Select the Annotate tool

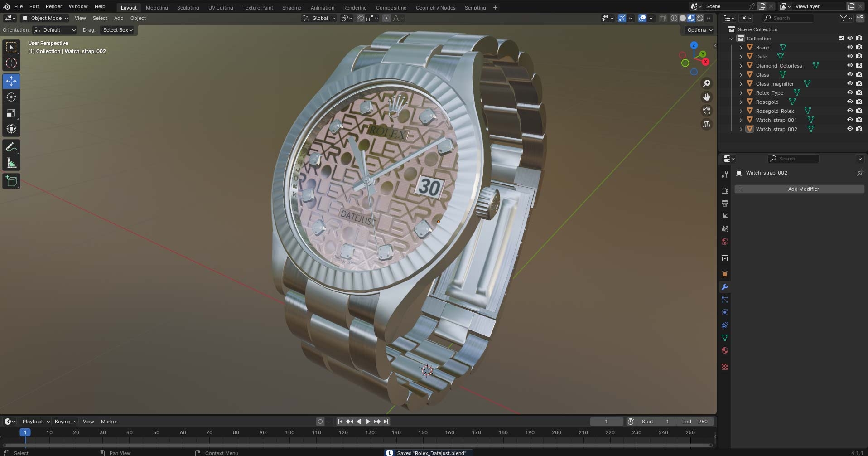pos(11,147)
